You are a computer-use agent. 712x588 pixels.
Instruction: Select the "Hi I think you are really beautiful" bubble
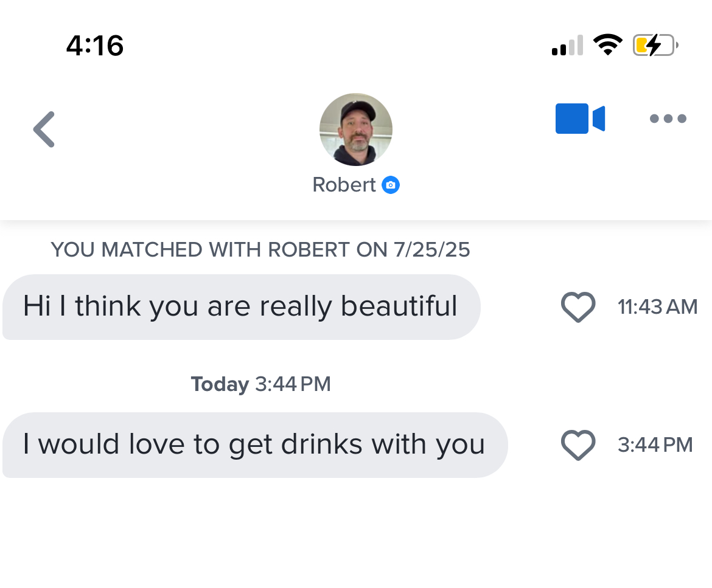(x=241, y=307)
